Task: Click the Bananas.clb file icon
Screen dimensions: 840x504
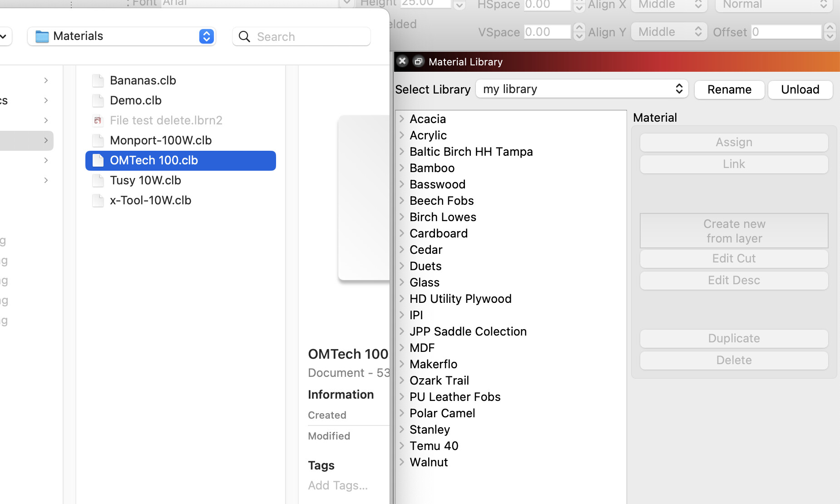Action: click(x=98, y=80)
